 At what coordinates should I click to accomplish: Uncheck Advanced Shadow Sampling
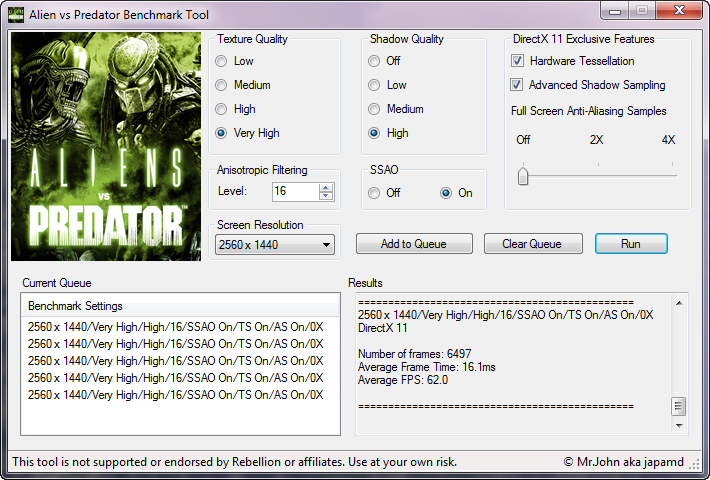point(517,85)
